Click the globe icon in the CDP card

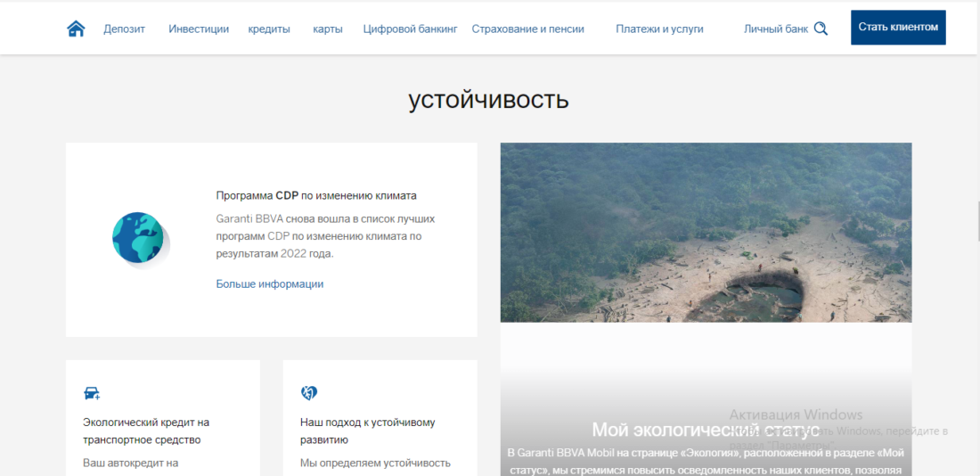click(138, 238)
